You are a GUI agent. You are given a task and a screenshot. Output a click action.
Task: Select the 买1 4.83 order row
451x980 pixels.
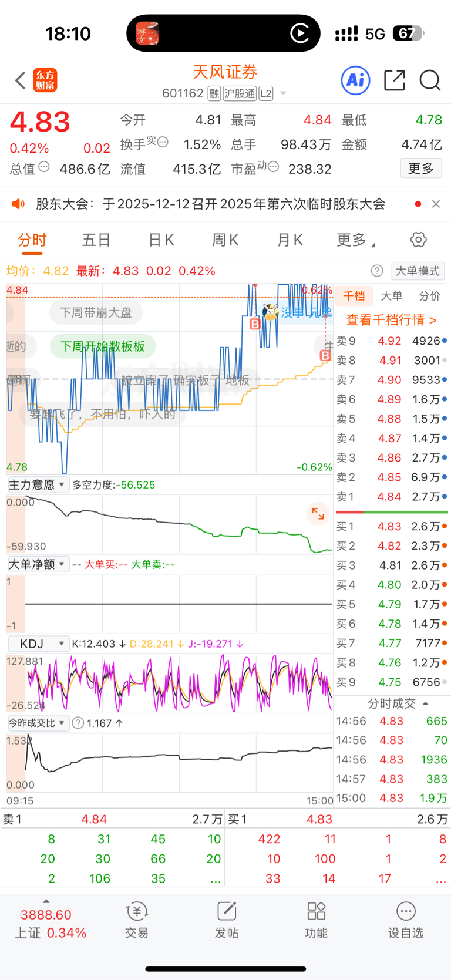391,526
